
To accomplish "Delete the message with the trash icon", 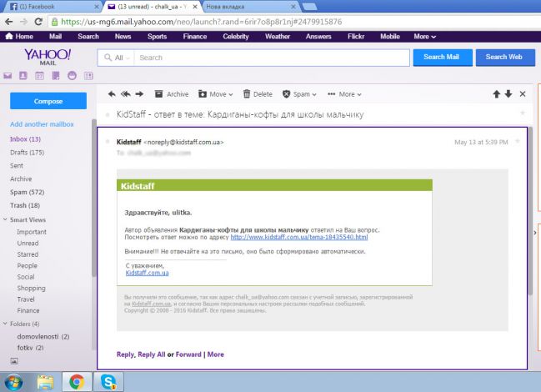I will click(258, 94).
